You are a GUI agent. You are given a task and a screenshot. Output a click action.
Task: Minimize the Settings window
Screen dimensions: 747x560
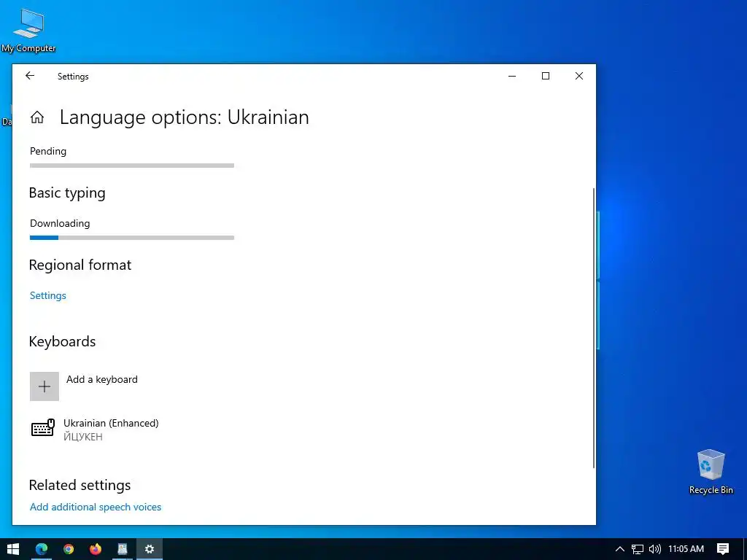point(512,76)
